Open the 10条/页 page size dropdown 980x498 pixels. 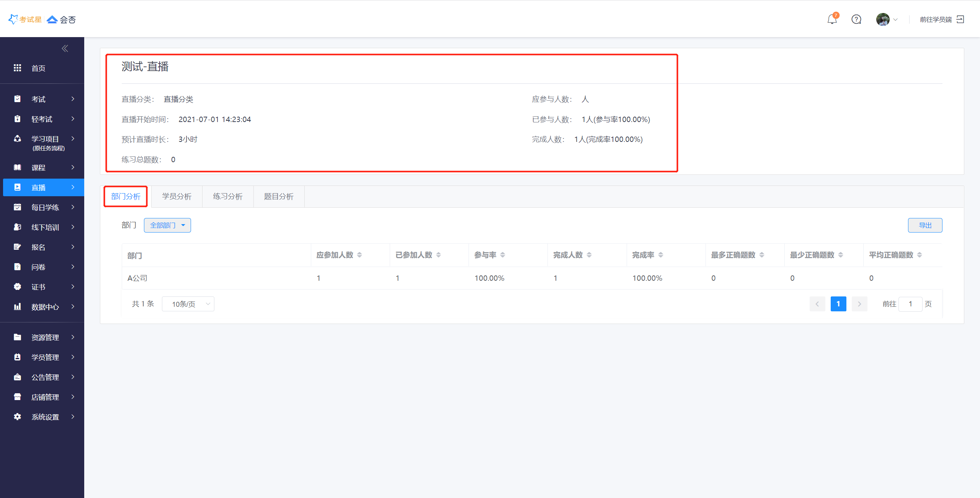click(188, 304)
